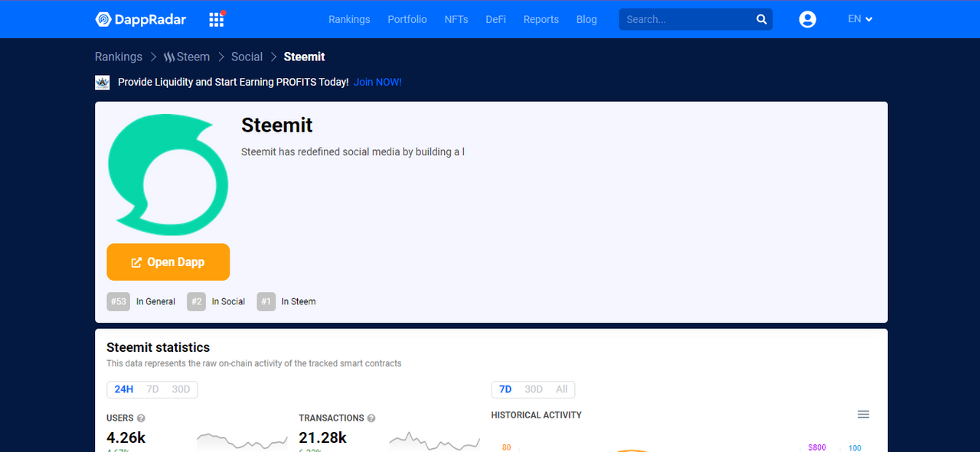Click the DappRadar logo
Image resolution: width=980 pixels, height=452 pixels.
(141, 19)
